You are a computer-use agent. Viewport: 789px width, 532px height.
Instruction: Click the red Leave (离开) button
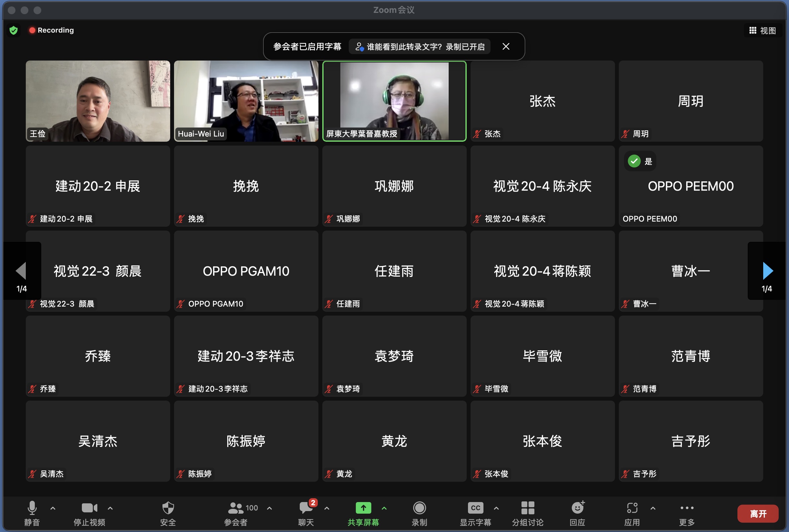click(x=758, y=514)
